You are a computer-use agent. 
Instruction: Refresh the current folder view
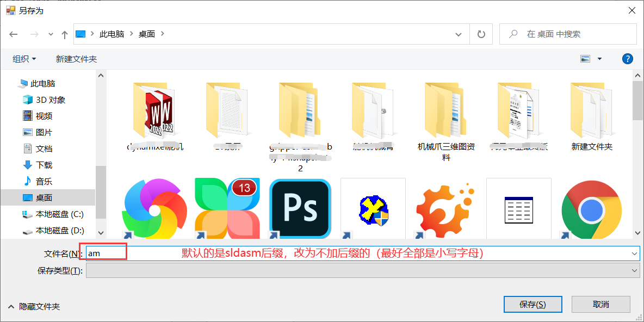click(481, 34)
